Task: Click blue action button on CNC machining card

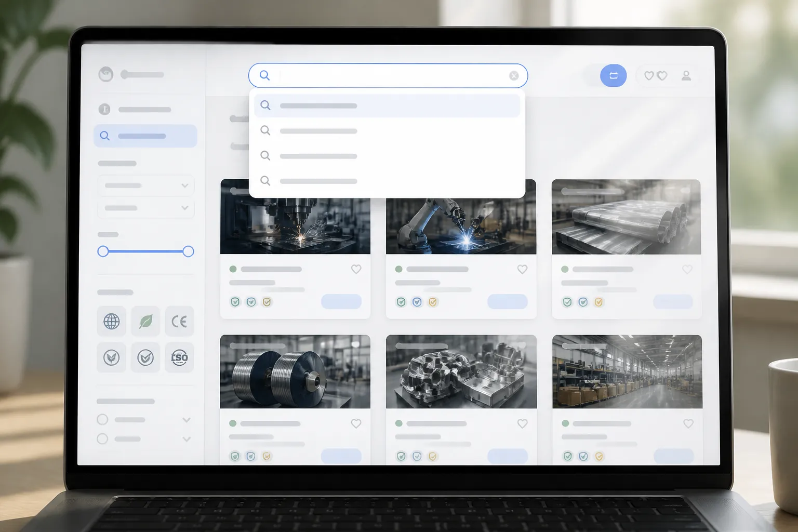Action: pyautogui.click(x=341, y=301)
